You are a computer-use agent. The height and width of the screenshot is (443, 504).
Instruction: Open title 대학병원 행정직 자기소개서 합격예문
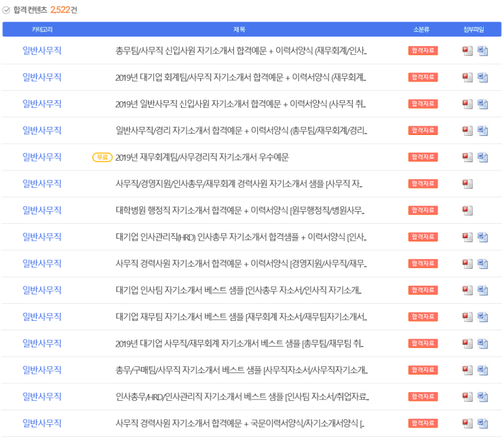pos(239,210)
